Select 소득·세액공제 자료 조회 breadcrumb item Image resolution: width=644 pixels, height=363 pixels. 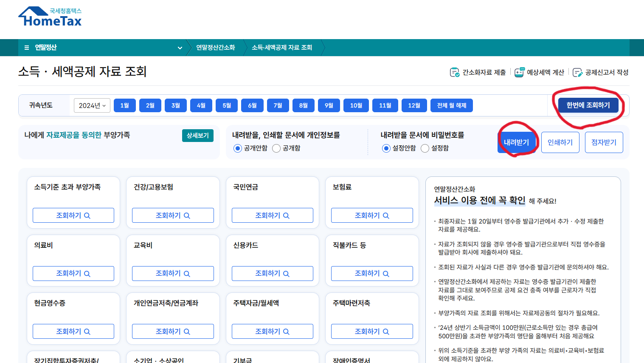284,48
